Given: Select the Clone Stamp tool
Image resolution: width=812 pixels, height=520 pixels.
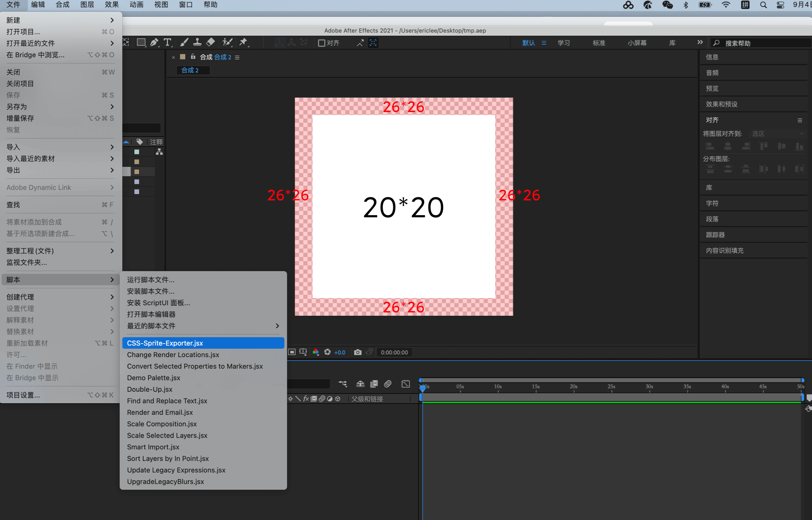Looking at the screenshot, I should tap(197, 43).
